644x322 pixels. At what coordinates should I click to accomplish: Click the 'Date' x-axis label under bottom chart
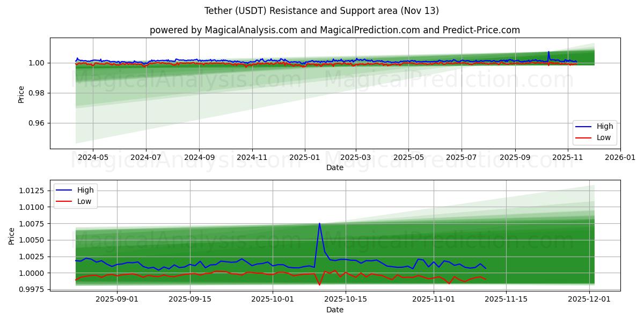(335, 310)
